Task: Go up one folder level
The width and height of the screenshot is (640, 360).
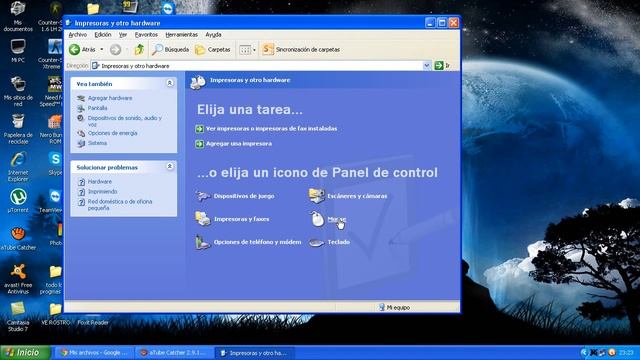Action: (139, 49)
